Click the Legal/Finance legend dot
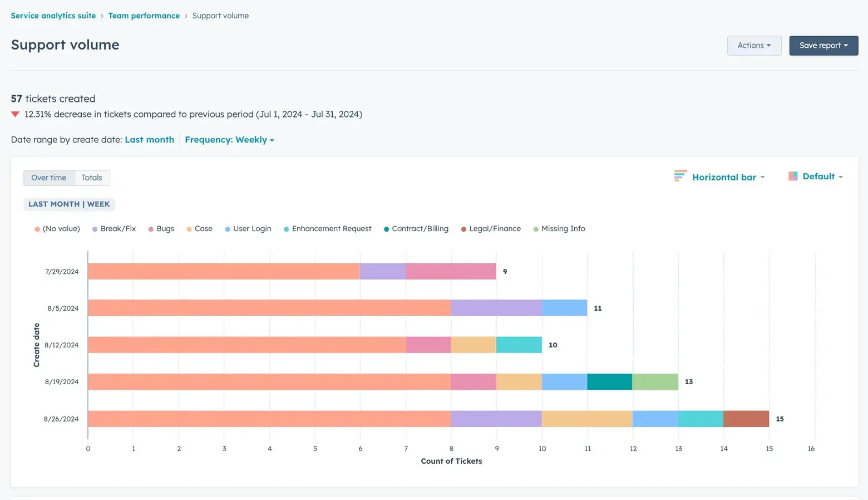This screenshot has height=500, width=868. (x=463, y=228)
